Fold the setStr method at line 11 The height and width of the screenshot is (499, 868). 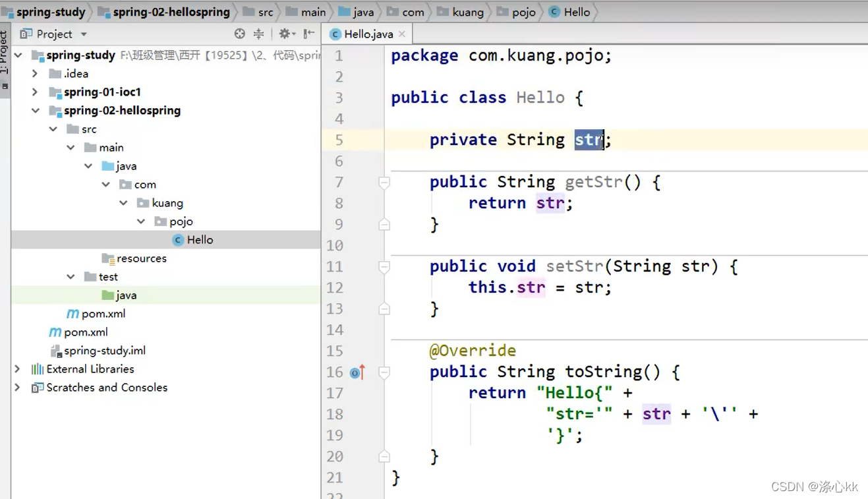coord(384,267)
